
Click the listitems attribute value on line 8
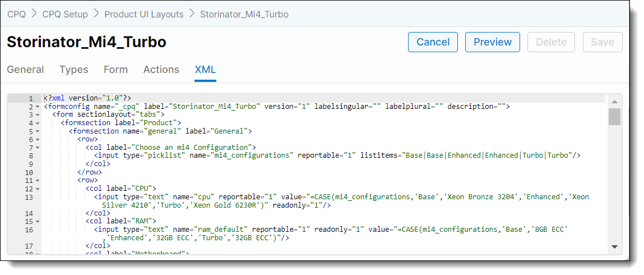click(x=487, y=155)
